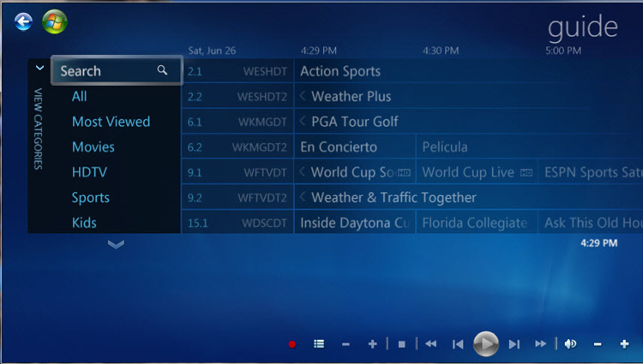Mute audio with the speaker icon
The image size is (643, 364).
click(570, 344)
